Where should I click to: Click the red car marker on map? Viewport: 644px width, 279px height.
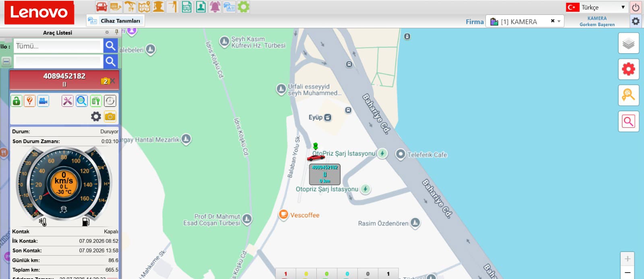(x=316, y=157)
